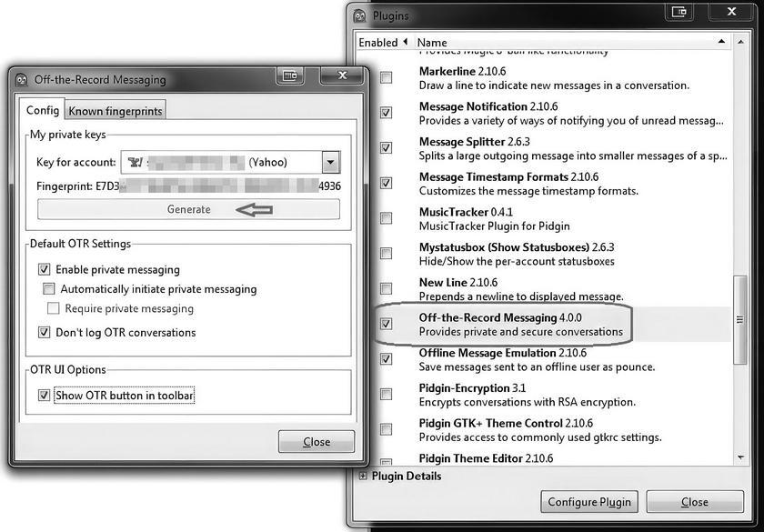
Task: Enable the Mystatusbox plugin checkbox
Action: point(386,254)
